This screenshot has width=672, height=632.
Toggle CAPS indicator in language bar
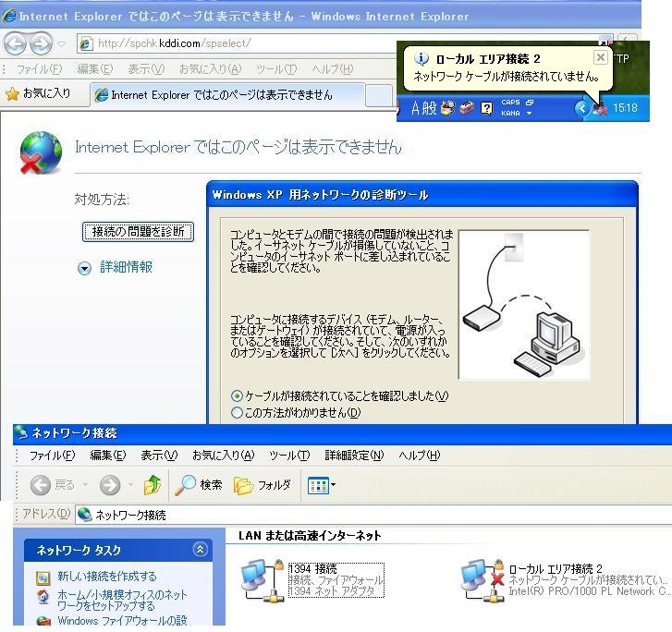[x=510, y=103]
